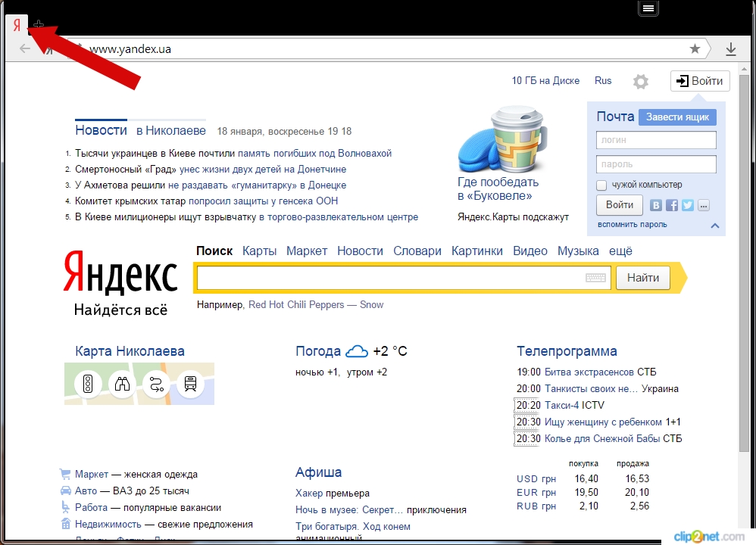Viewport: 756px width, 545px height.
Task: Open Видео service tab
Action: 530,251
